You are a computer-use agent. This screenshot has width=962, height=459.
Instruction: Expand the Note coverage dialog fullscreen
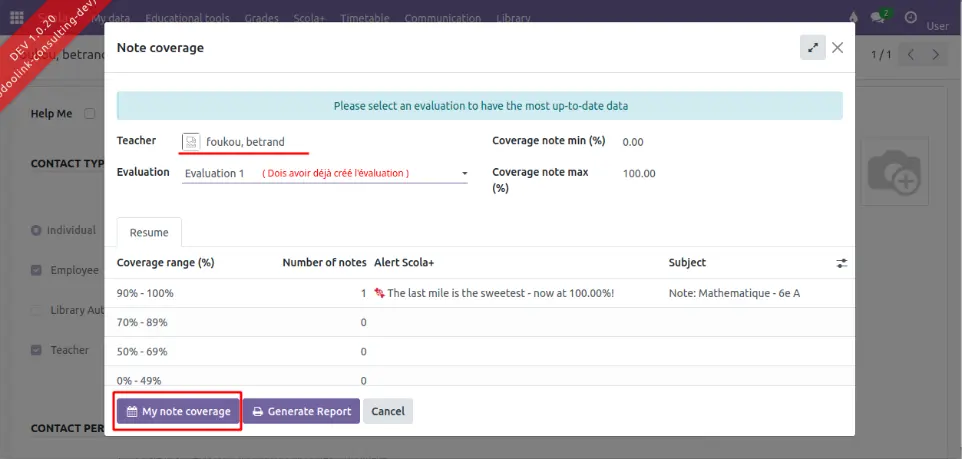click(812, 47)
